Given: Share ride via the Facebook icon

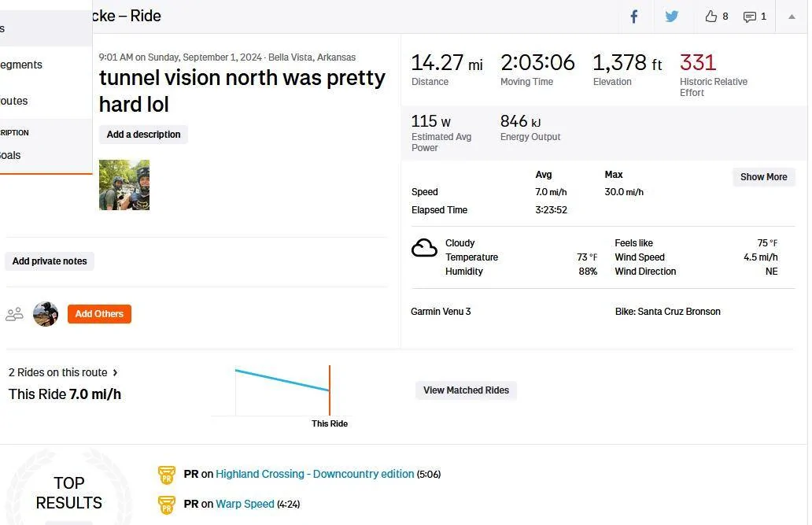Looking at the screenshot, I should tap(634, 17).
